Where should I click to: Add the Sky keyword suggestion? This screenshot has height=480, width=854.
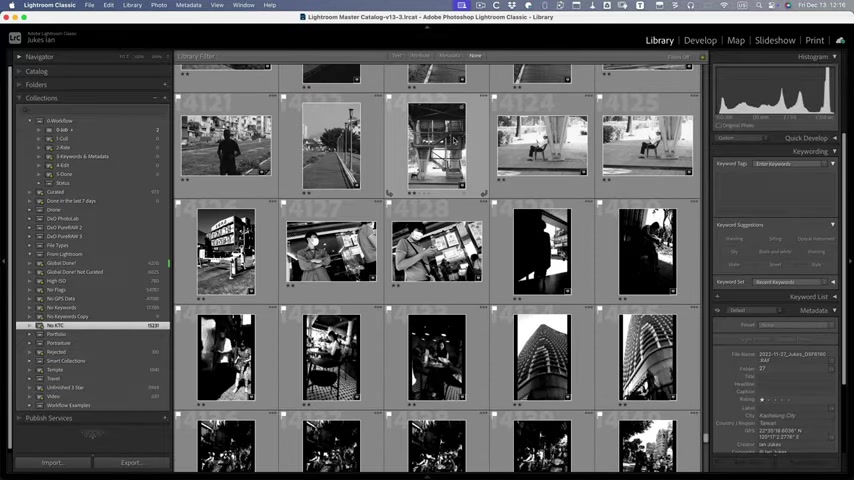734,252
